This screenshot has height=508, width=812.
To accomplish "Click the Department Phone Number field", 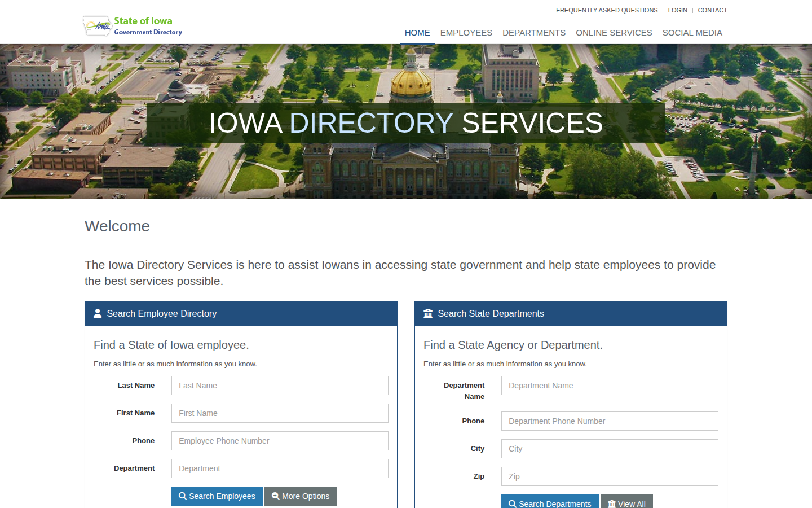I will [610, 421].
